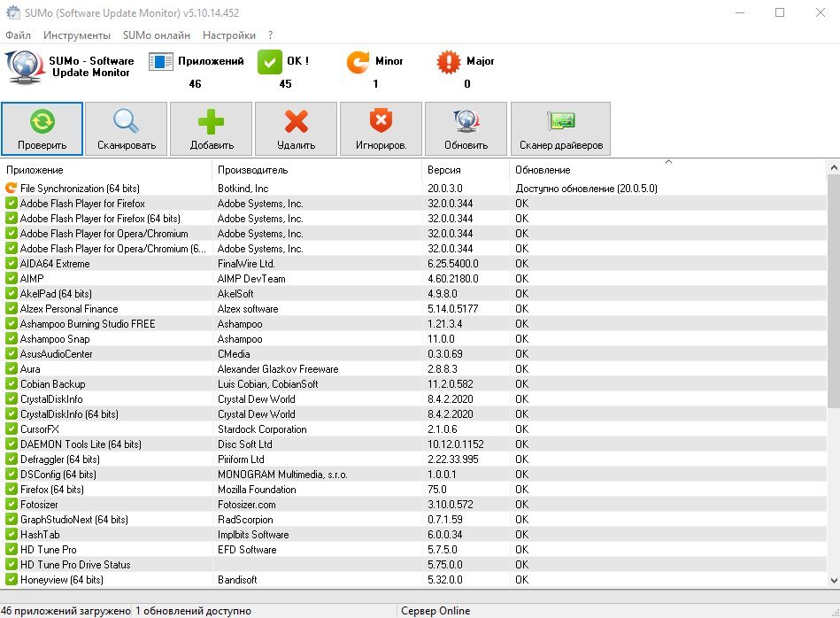Image resolution: width=840 pixels, height=618 pixels.
Task: Sort by the Версия column header
Action: click(x=443, y=170)
